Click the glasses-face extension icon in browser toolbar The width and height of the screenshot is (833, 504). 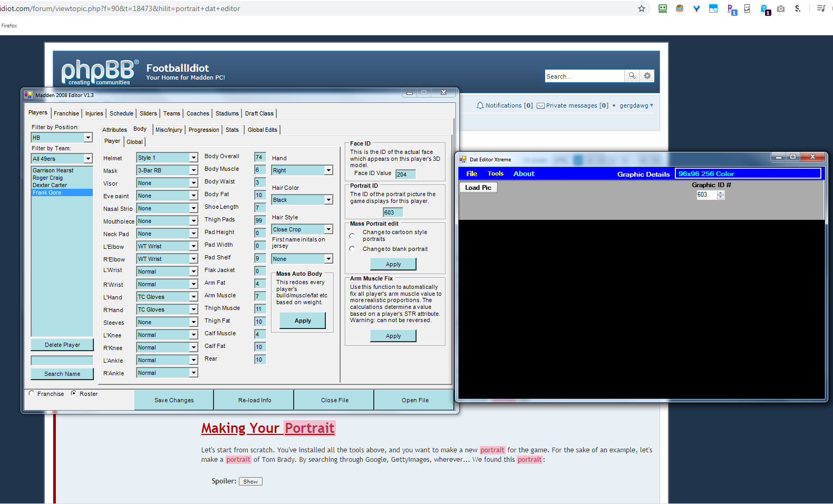pyautogui.click(x=680, y=8)
